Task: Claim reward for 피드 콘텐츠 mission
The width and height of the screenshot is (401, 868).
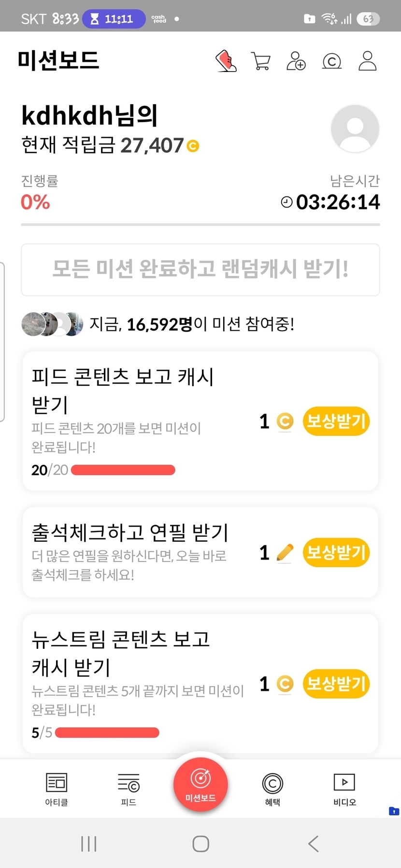Action: [x=336, y=421]
